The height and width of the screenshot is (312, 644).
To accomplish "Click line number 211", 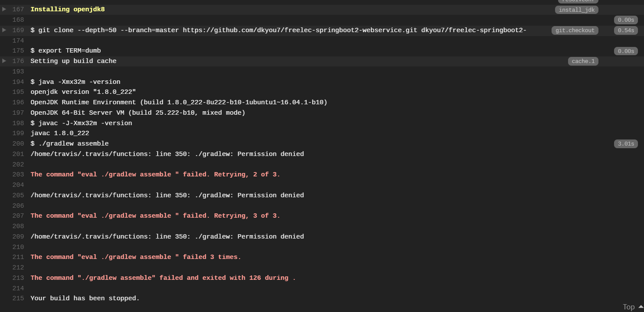I will coord(18,257).
